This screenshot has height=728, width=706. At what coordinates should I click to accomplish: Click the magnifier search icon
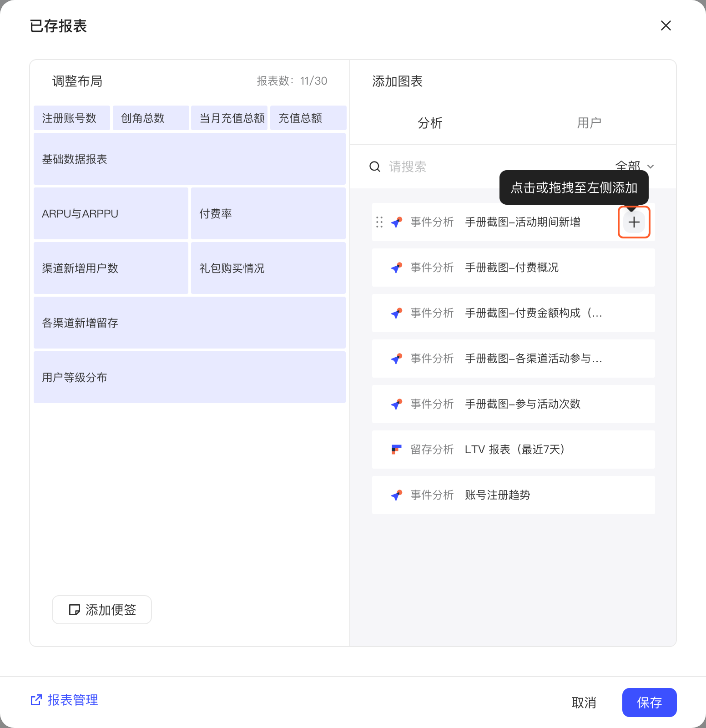(375, 167)
